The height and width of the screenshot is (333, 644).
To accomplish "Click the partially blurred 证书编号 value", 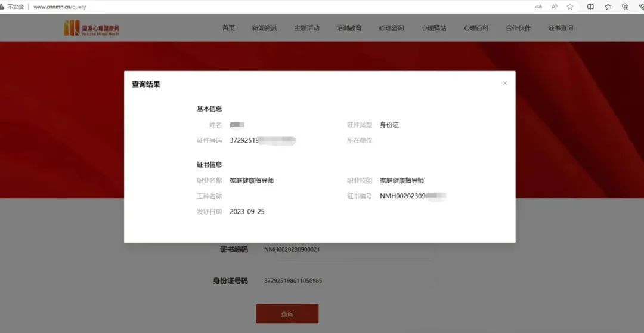I will [413, 196].
